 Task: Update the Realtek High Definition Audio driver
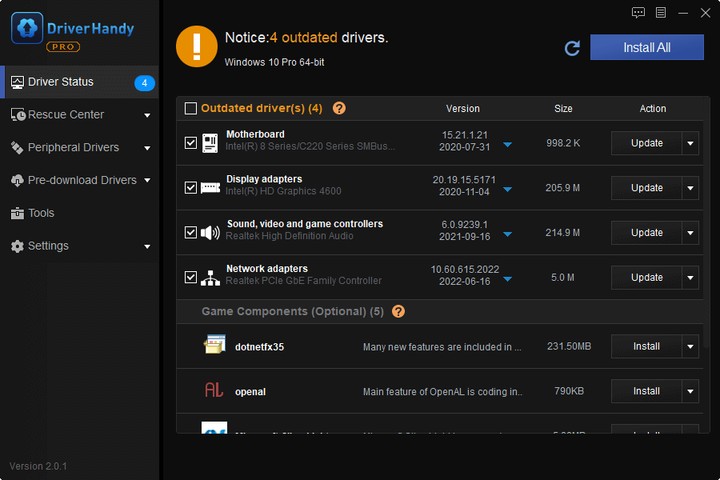(647, 233)
